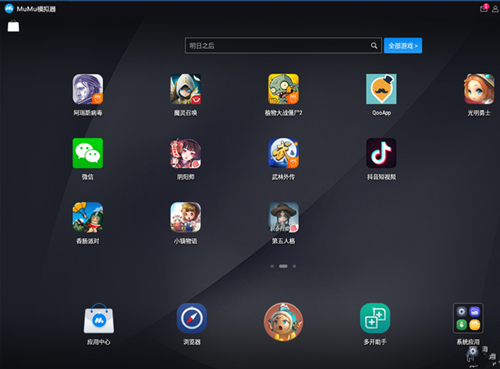This screenshot has width=500, height=369.
Task: Click the center dock character avatar
Action: tap(283, 322)
